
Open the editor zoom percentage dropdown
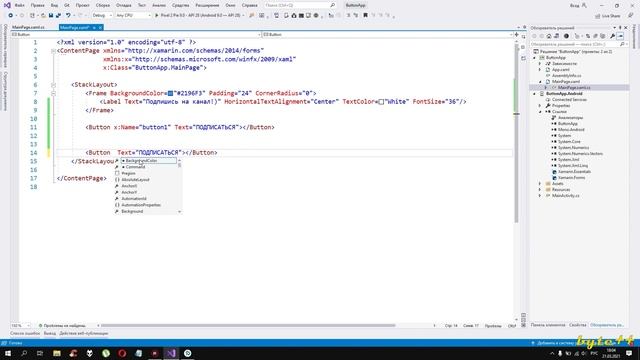(x=20, y=326)
